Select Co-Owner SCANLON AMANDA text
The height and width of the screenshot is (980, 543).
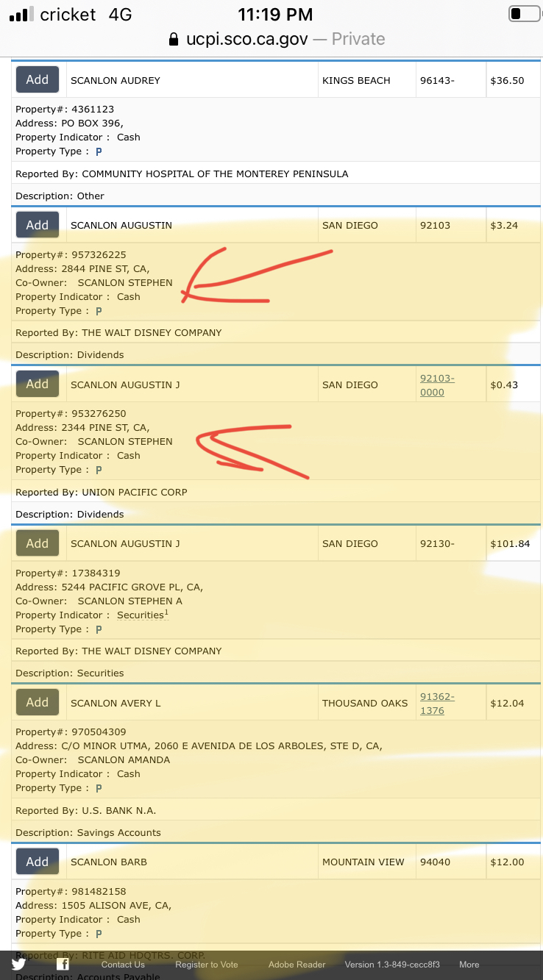click(93, 760)
